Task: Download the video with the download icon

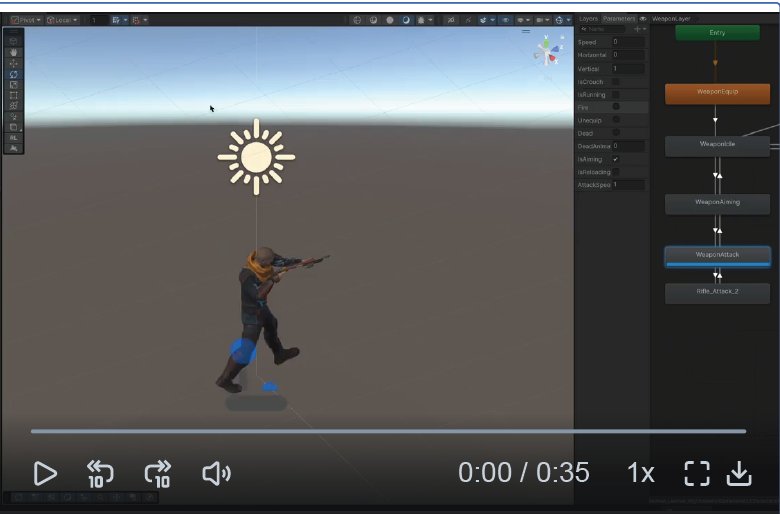Action: (x=739, y=473)
